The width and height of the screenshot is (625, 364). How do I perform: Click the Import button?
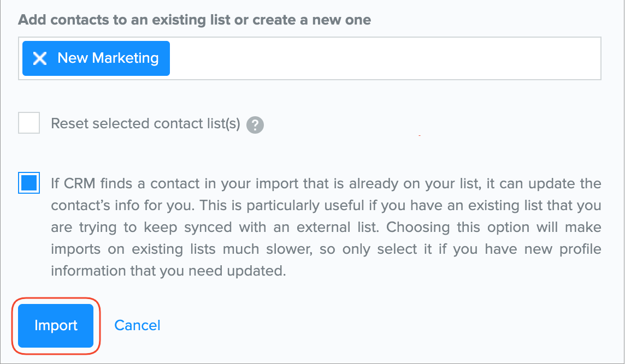56,326
